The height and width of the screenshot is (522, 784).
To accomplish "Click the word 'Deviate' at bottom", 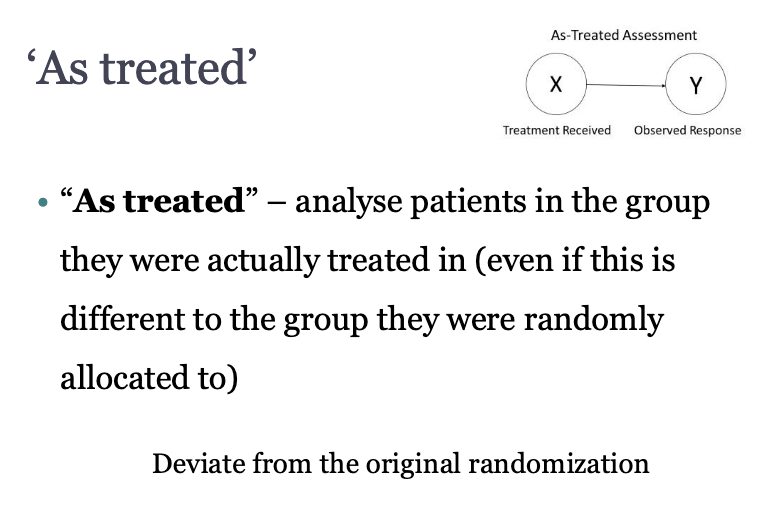I will 198,464.
